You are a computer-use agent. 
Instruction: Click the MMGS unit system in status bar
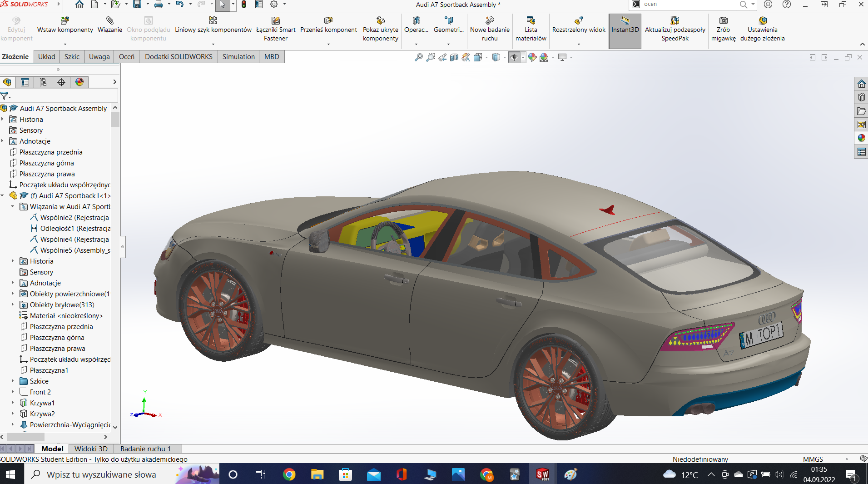[x=813, y=459]
